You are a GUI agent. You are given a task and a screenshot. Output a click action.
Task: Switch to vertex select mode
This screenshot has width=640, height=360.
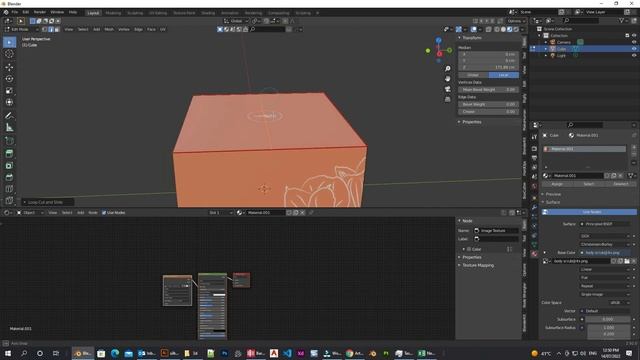(x=44, y=29)
